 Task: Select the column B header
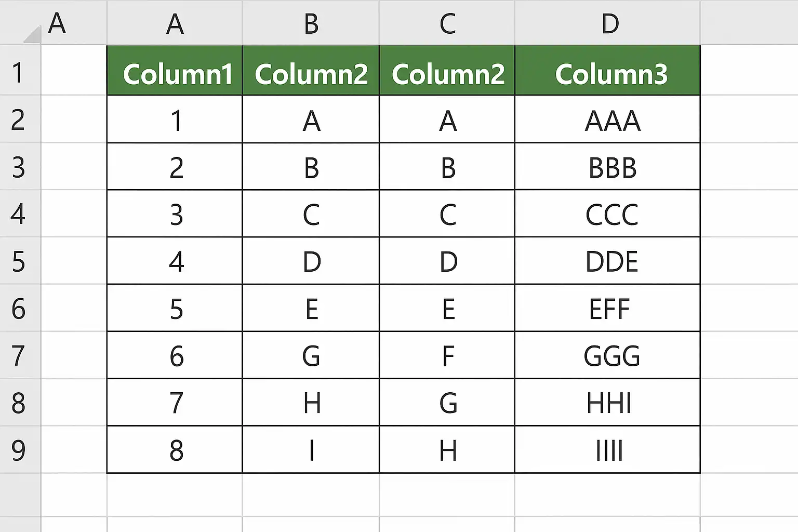click(x=311, y=23)
